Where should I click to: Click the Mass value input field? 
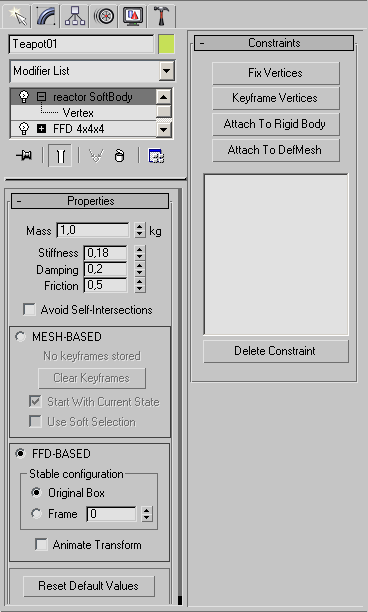coord(93,230)
